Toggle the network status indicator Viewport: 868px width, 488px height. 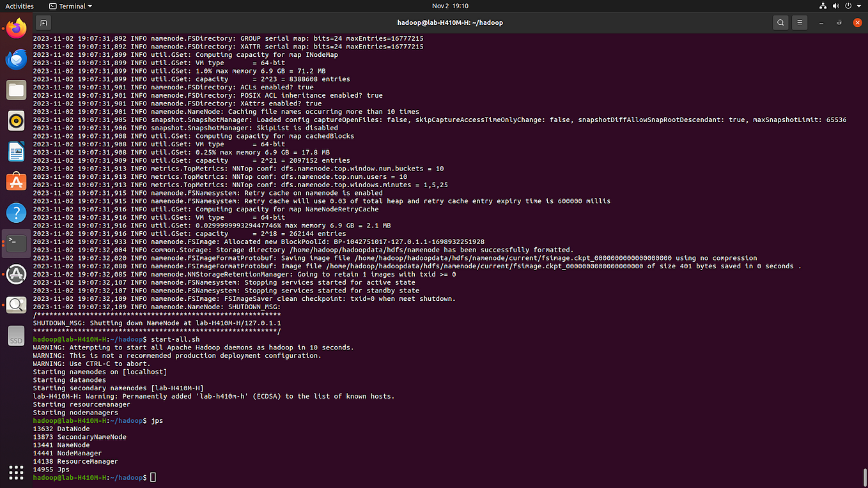(823, 6)
